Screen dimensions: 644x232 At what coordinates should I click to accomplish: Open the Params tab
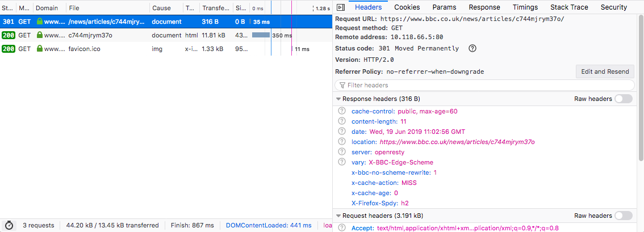(445, 7)
